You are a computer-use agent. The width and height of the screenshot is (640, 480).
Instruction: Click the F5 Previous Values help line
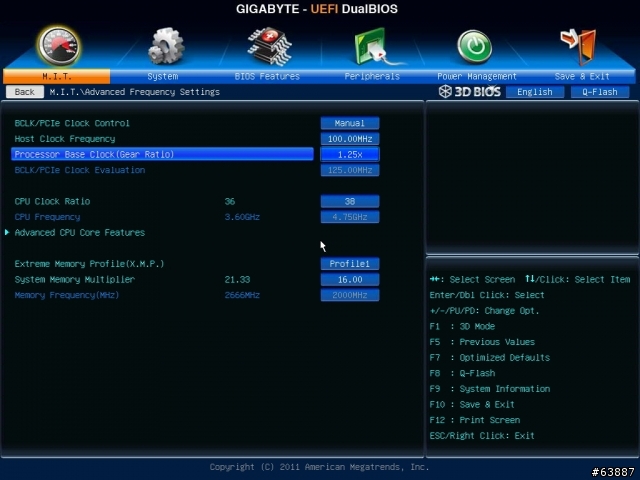pos(482,342)
